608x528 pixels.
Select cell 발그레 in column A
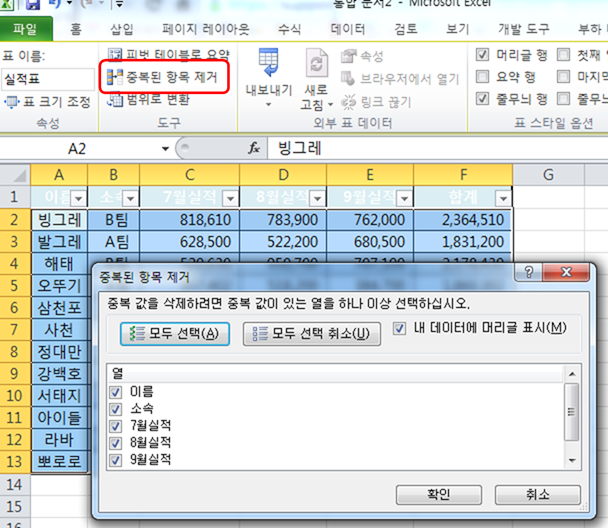tap(59, 242)
